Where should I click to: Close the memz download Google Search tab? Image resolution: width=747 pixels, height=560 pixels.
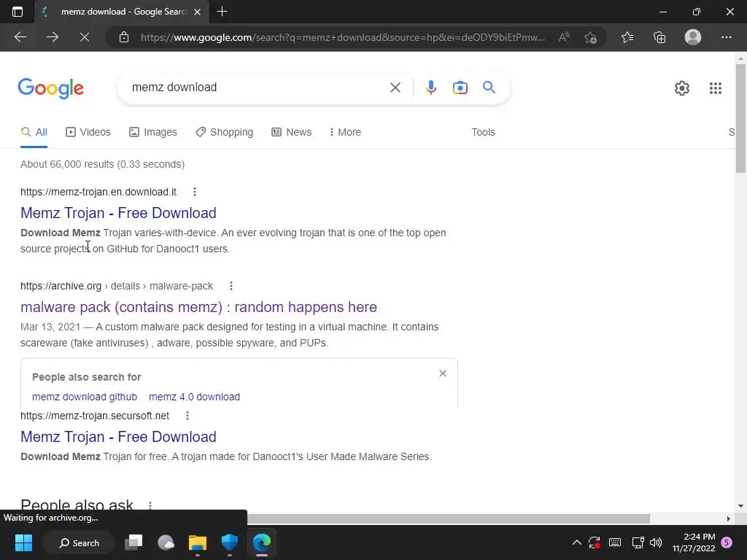197,12
